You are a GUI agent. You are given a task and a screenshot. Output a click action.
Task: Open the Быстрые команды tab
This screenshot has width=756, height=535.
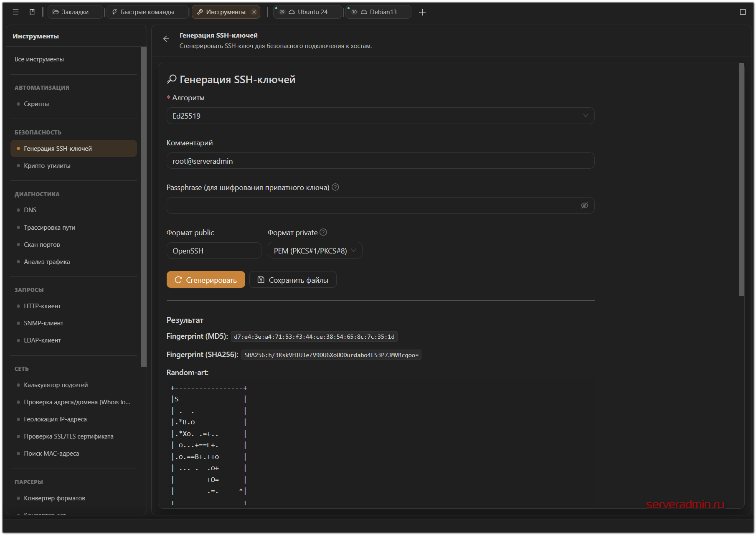pyautogui.click(x=147, y=12)
